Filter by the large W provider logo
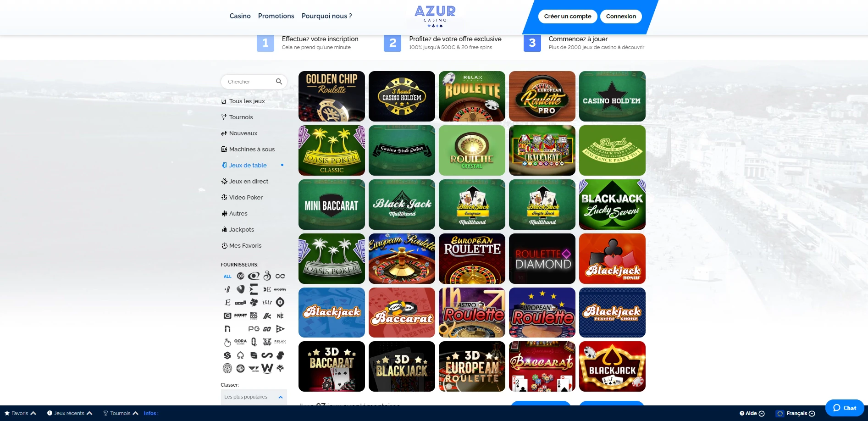This screenshot has width=868, height=421. pyautogui.click(x=267, y=368)
